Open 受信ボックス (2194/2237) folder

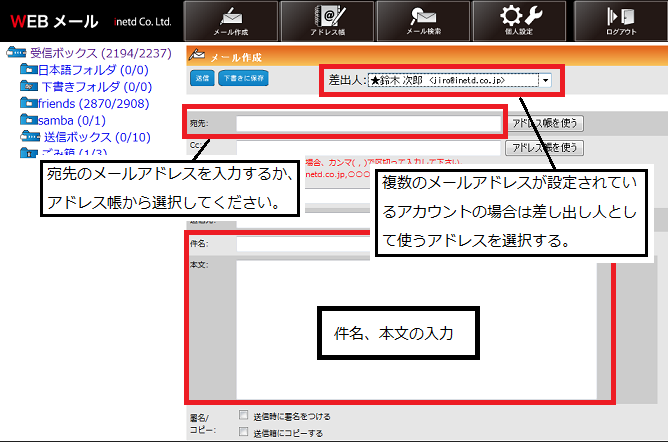101,53
